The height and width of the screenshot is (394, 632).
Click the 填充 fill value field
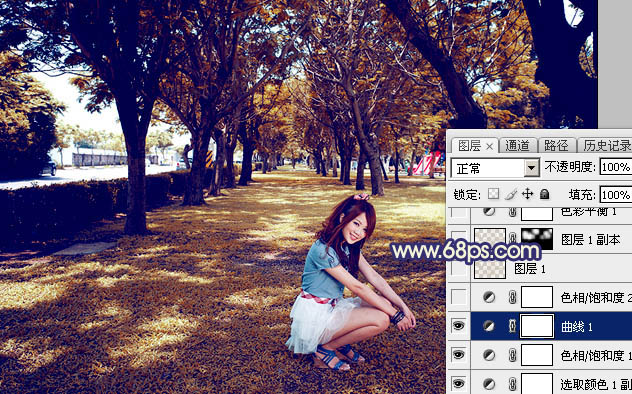click(615, 195)
